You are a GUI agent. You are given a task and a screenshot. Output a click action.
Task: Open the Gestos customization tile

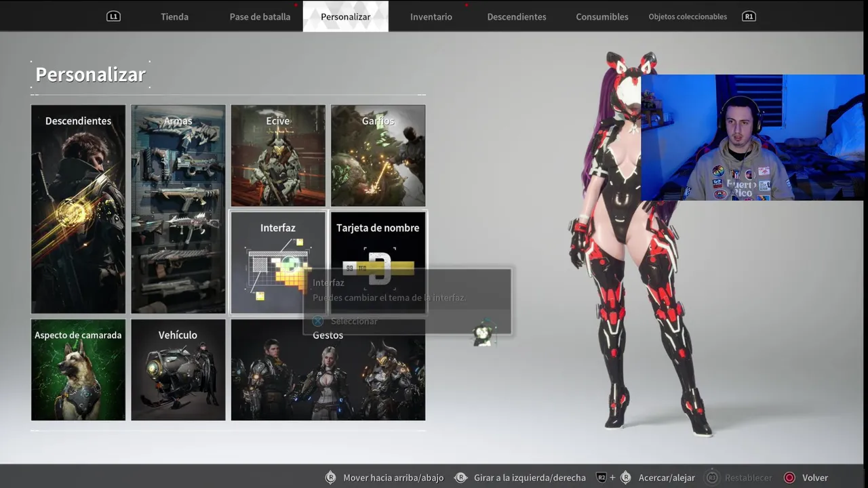tap(328, 369)
